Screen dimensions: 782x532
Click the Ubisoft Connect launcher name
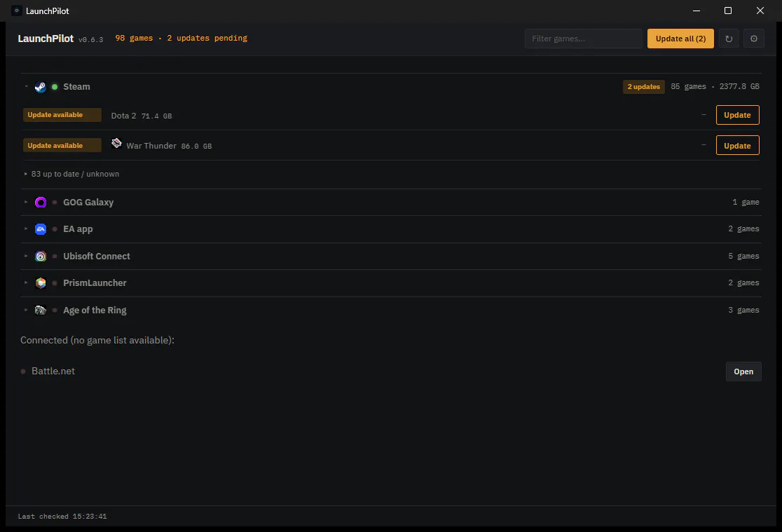pos(96,256)
